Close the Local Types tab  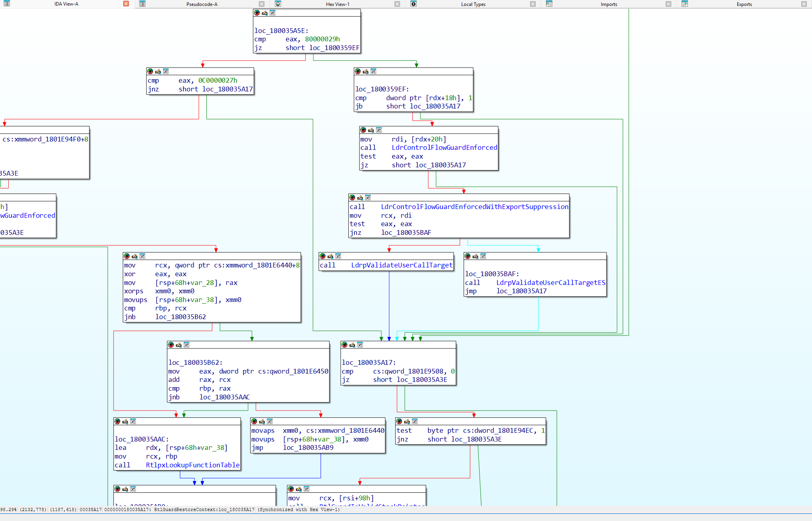tap(533, 4)
